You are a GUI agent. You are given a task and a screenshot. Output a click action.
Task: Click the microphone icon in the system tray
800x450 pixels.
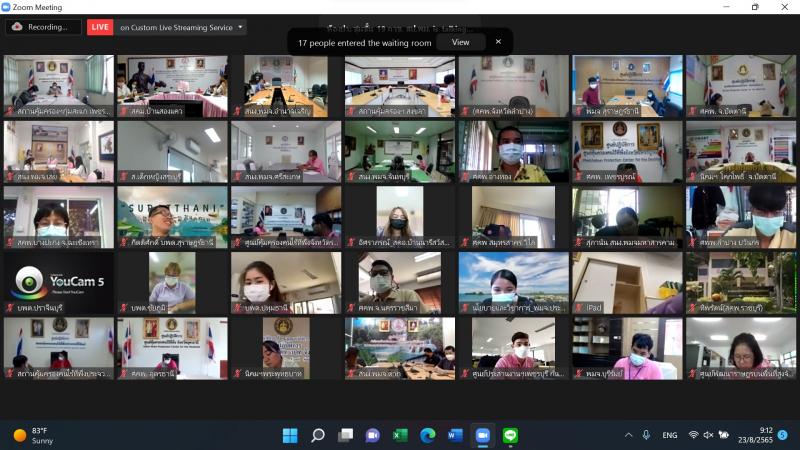646,435
